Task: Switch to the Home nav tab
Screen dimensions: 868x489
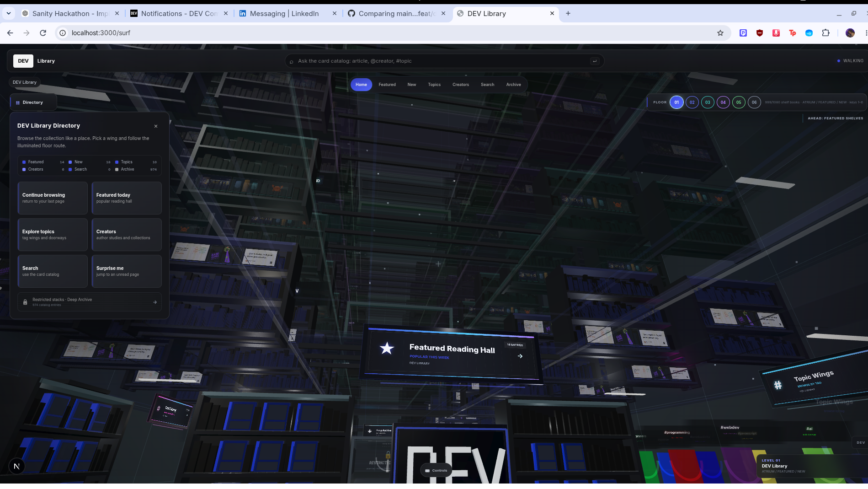Action: (x=361, y=85)
